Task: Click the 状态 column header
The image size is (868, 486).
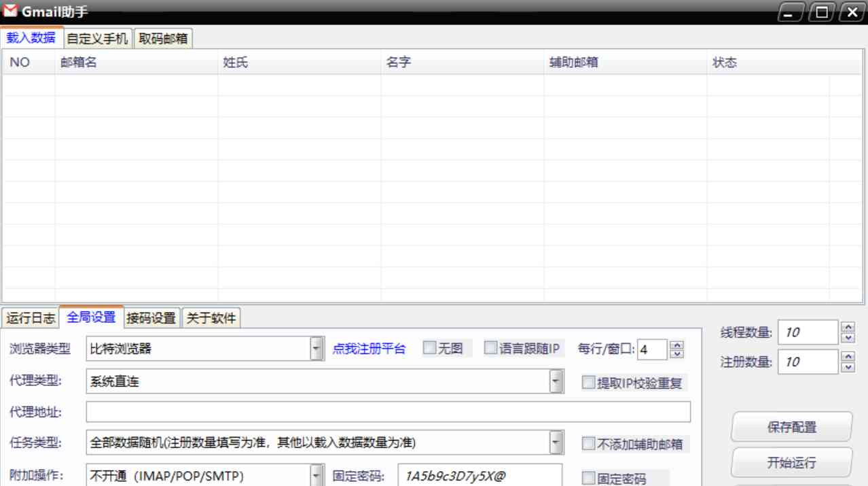Action: [768, 63]
